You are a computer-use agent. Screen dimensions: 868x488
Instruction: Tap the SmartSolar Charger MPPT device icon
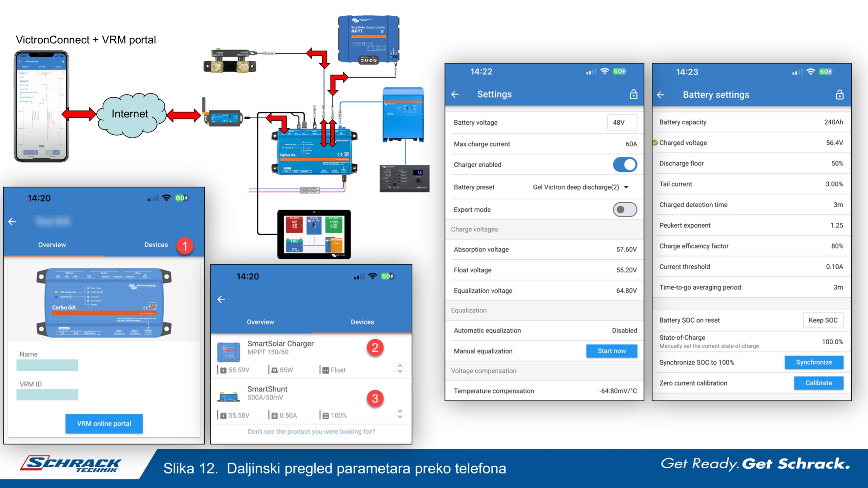tap(228, 352)
